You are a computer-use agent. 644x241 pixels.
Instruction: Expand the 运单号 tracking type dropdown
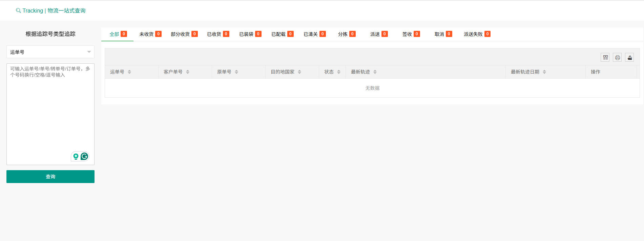(x=50, y=52)
